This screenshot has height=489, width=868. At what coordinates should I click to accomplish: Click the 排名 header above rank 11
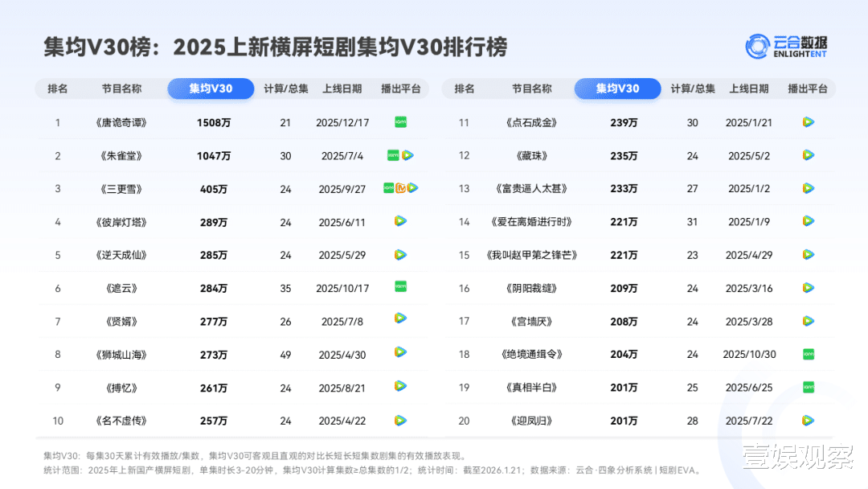click(x=465, y=88)
